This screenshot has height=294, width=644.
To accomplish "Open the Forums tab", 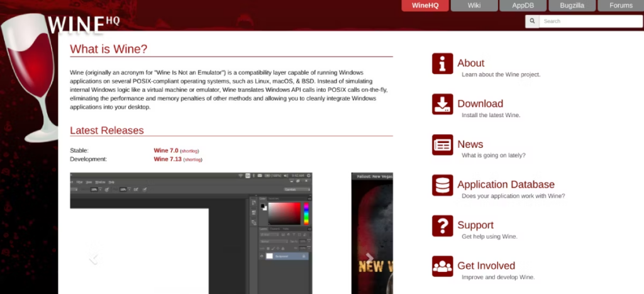I will coord(621,5).
